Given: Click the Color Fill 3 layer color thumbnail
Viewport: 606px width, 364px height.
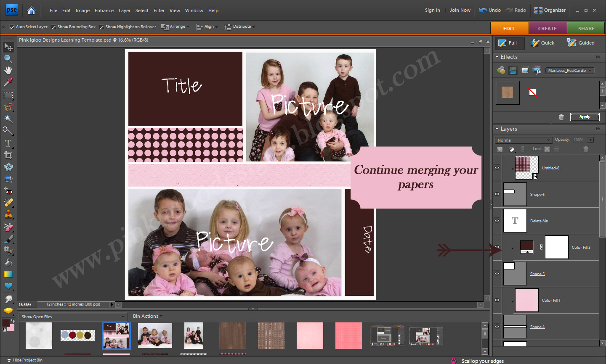Looking at the screenshot, I should click(x=527, y=247).
